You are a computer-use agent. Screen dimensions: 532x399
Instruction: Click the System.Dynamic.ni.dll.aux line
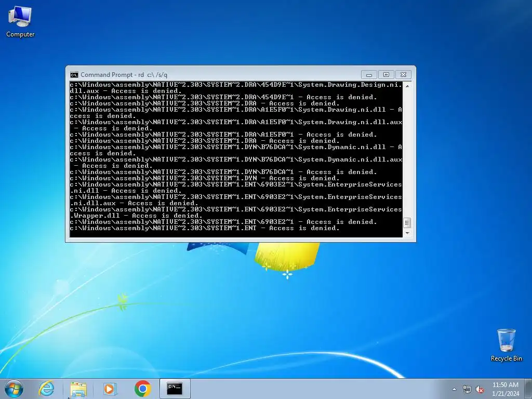[236, 163]
